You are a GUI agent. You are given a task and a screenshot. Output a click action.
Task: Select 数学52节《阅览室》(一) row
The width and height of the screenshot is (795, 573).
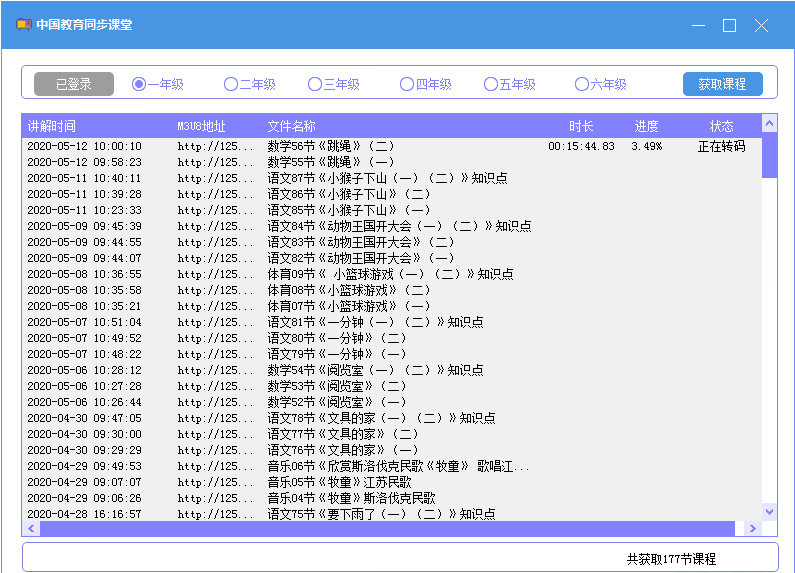[391, 402]
